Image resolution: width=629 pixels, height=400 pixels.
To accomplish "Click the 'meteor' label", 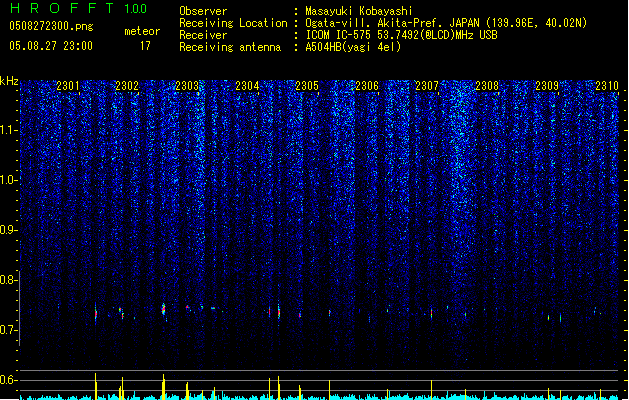I will (x=142, y=31).
